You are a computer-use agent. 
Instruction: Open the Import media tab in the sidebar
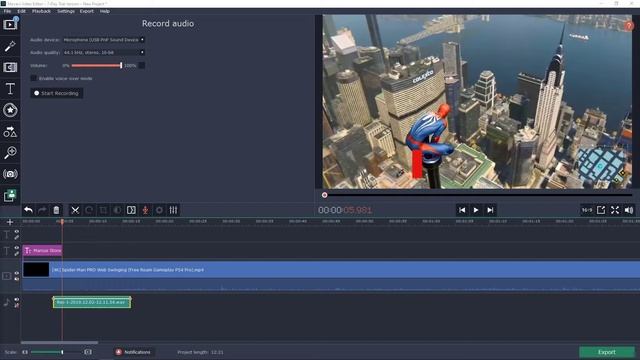tap(10, 24)
